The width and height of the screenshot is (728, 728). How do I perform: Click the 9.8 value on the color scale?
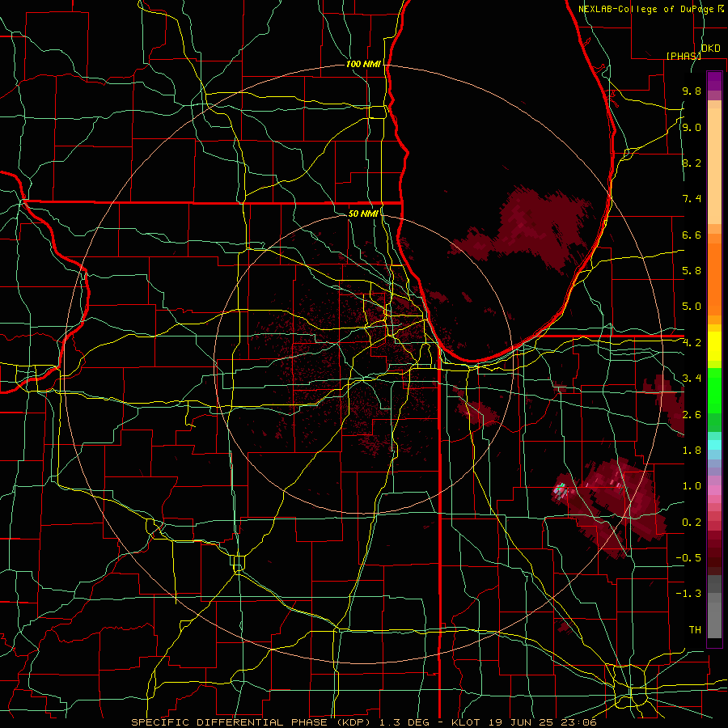pyautogui.click(x=692, y=91)
